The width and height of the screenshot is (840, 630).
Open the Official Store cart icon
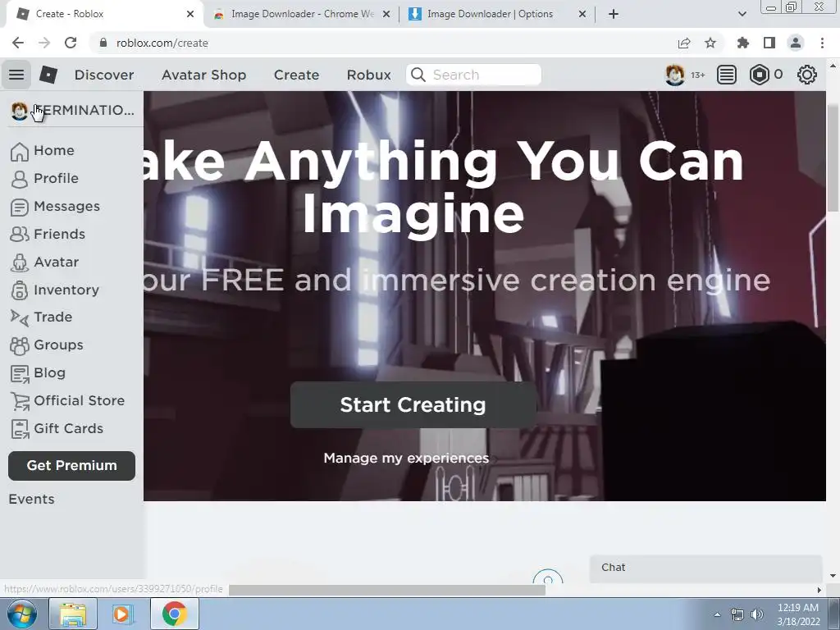coord(20,401)
